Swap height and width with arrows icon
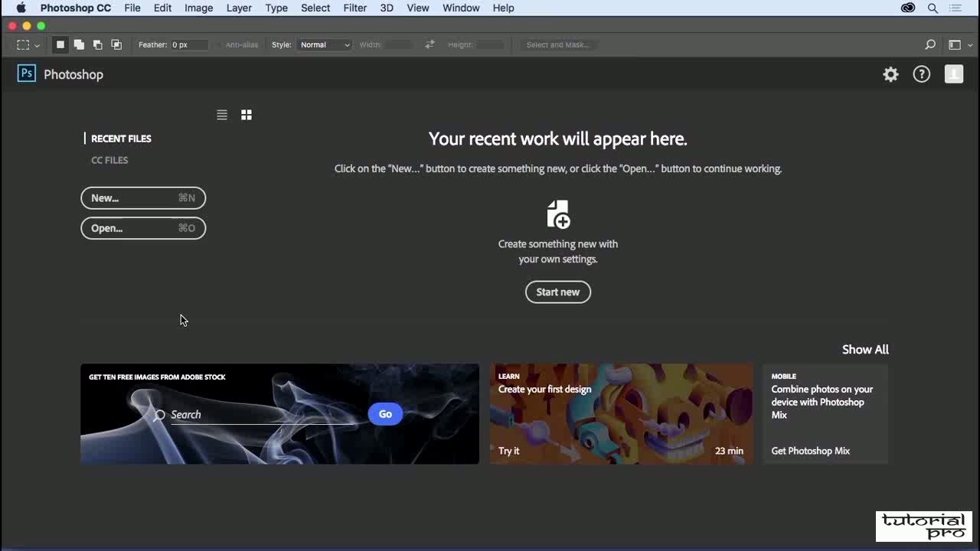The image size is (980, 551). (x=430, y=45)
